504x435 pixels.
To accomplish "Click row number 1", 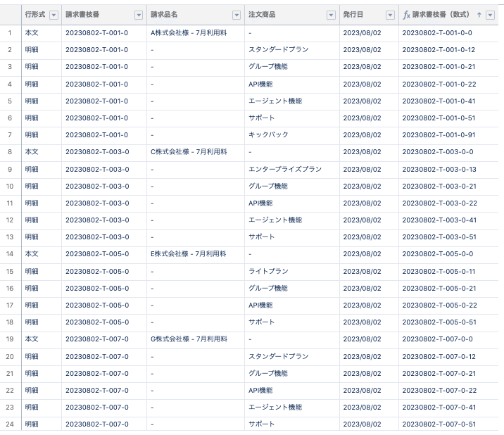I will (10, 33).
